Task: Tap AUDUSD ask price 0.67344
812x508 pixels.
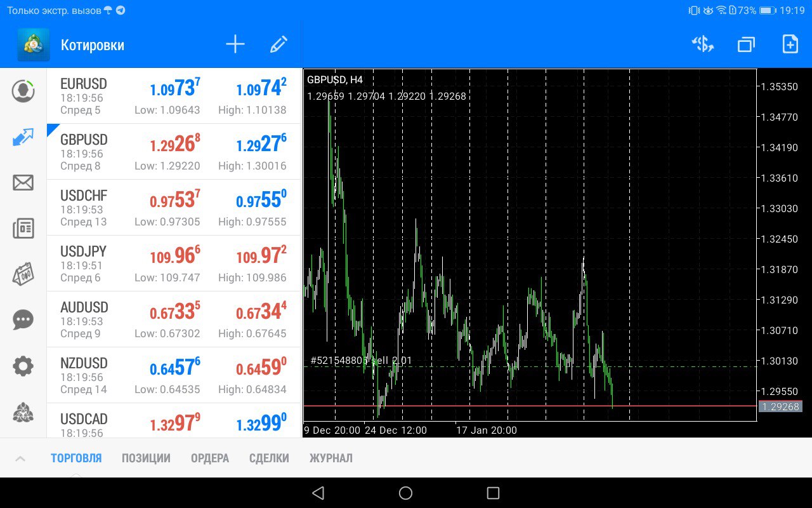Action: (261, 311)
